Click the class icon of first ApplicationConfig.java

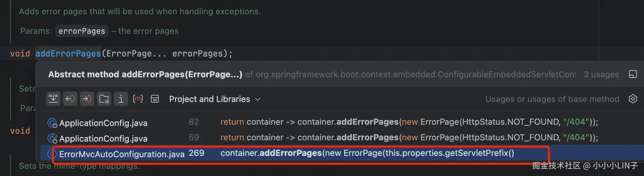point(52,123)
